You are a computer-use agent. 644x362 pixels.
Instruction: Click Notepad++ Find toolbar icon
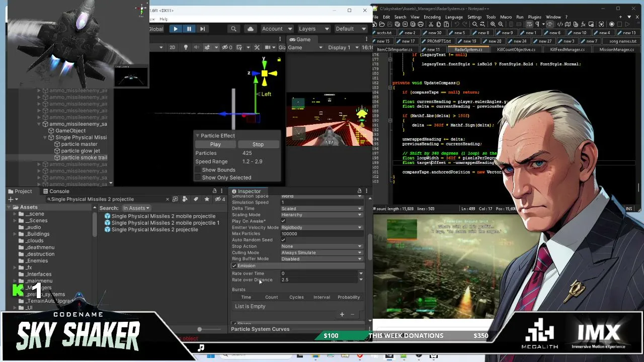tap(474, 24)
